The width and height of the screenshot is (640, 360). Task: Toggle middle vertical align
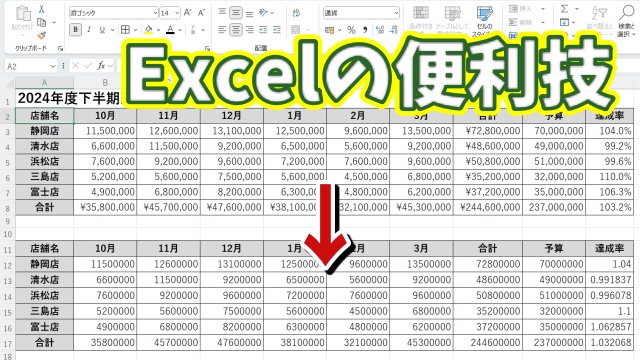coord(236,12)
